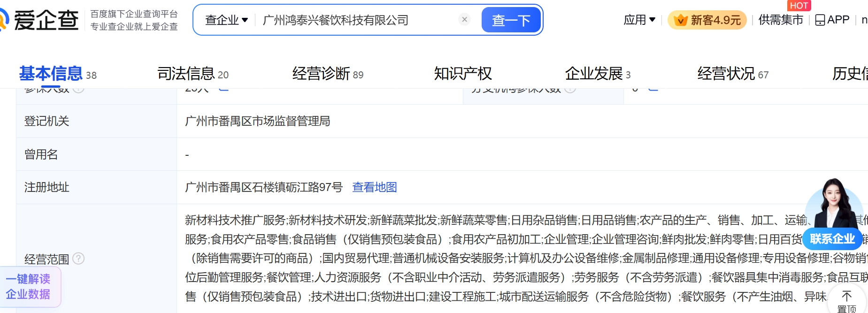Click the 百度旗下企业查询平台 slogan text
Screen dimensions: 868x313
point(134,14)
